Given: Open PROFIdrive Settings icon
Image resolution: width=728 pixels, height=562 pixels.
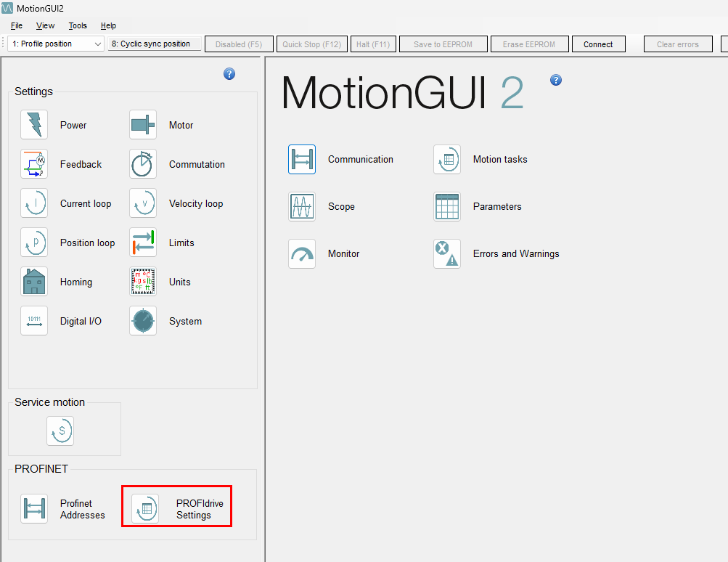Looking at the screenshot, I should tap(145, 508).
